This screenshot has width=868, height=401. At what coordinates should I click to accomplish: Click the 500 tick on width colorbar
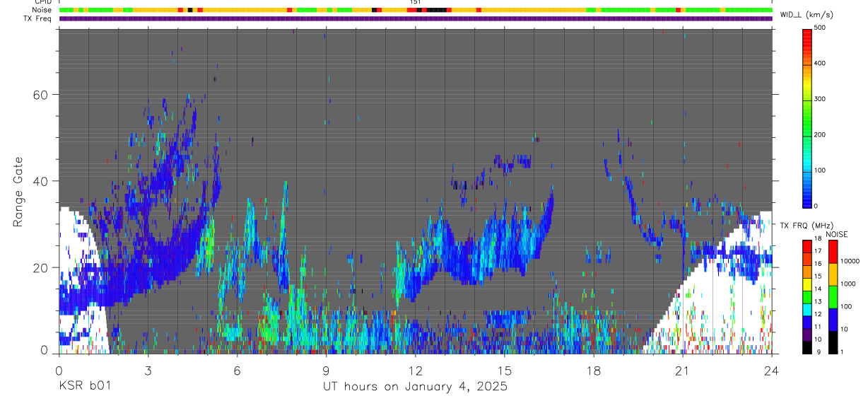tap(821, 28)
